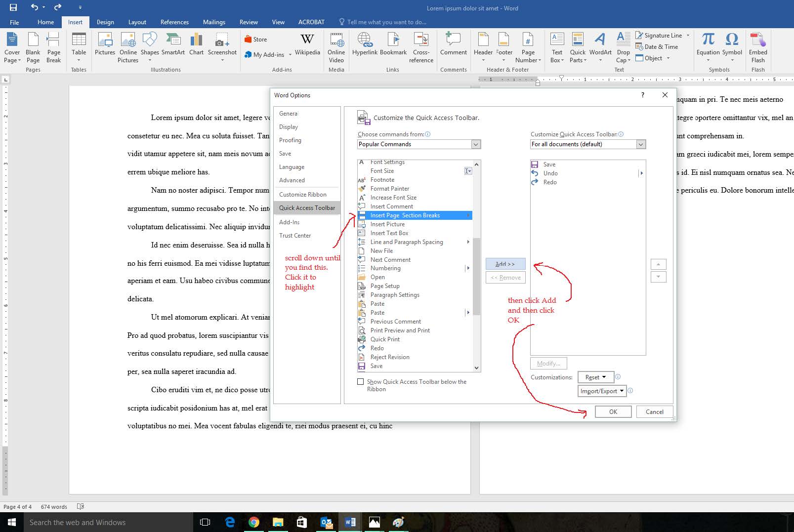
Task: Open Chrome from taskbar
Action: click(x=253, y=523)
